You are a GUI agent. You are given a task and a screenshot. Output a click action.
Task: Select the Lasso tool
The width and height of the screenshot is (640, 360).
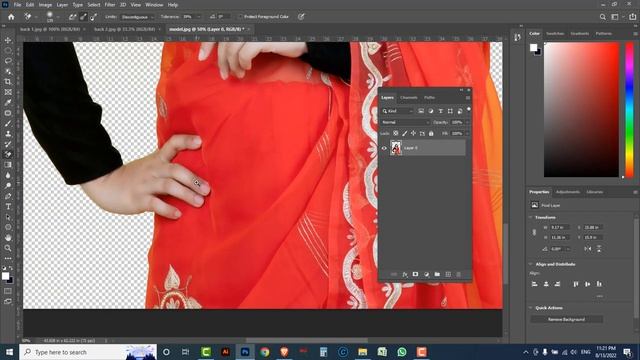[x=8, y=61]
